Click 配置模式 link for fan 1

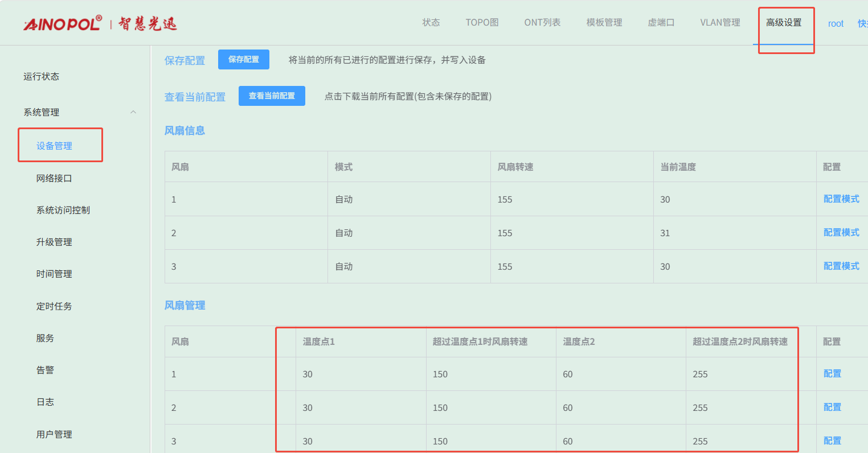(841, 199)
